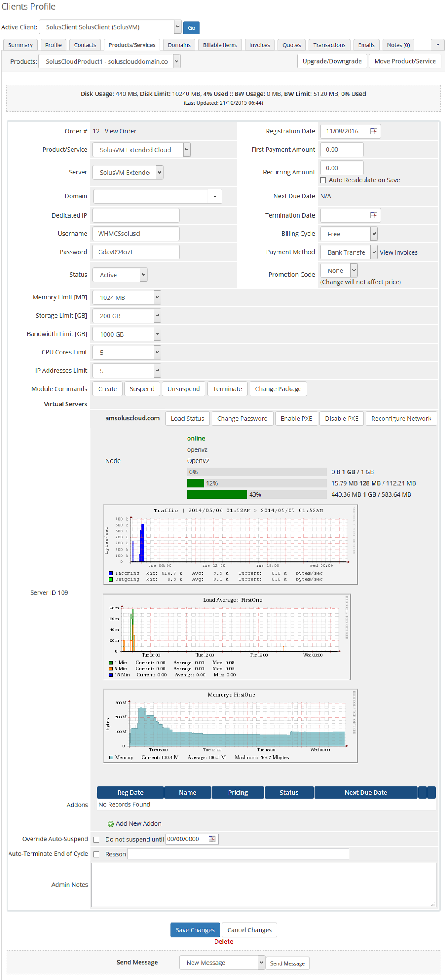Open the Status dropdown
448x980 pixels.
[120, 275]
